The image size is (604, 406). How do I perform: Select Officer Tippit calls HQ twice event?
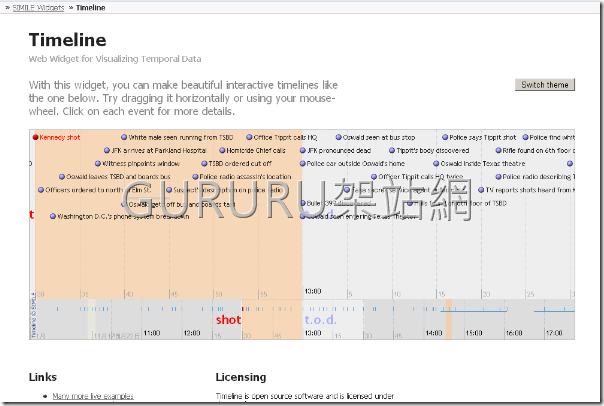point(417,177)
